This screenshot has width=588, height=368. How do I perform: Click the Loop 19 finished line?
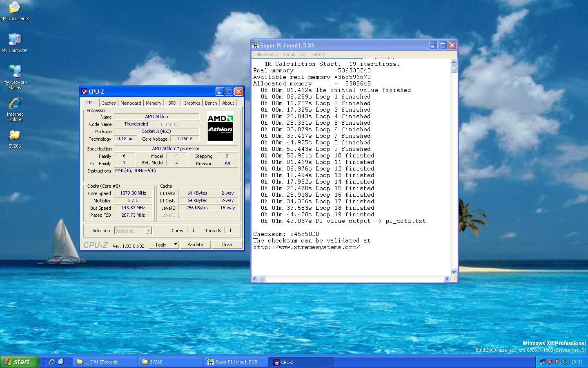click(x=318, y=214)
